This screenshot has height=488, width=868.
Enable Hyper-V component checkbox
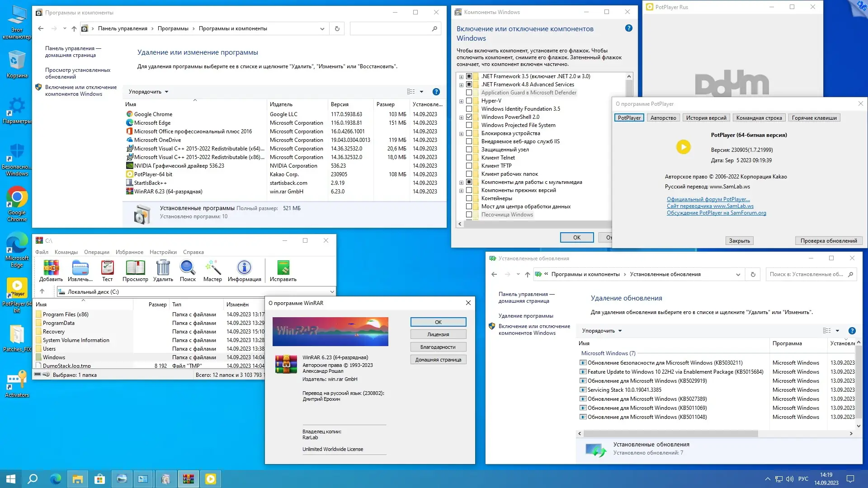469,101
